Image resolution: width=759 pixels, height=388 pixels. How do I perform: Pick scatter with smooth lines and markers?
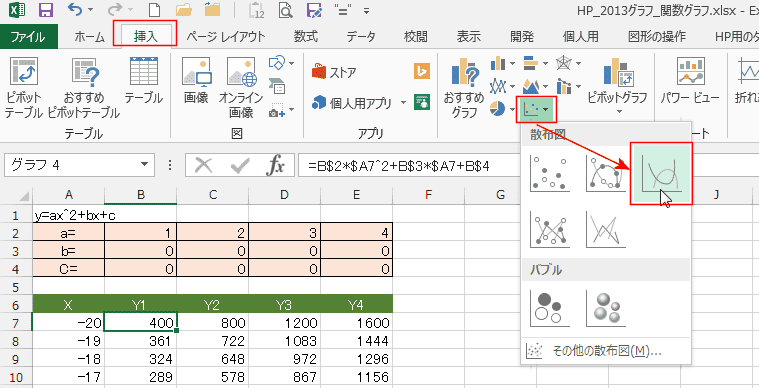click(x=606, y=173)
